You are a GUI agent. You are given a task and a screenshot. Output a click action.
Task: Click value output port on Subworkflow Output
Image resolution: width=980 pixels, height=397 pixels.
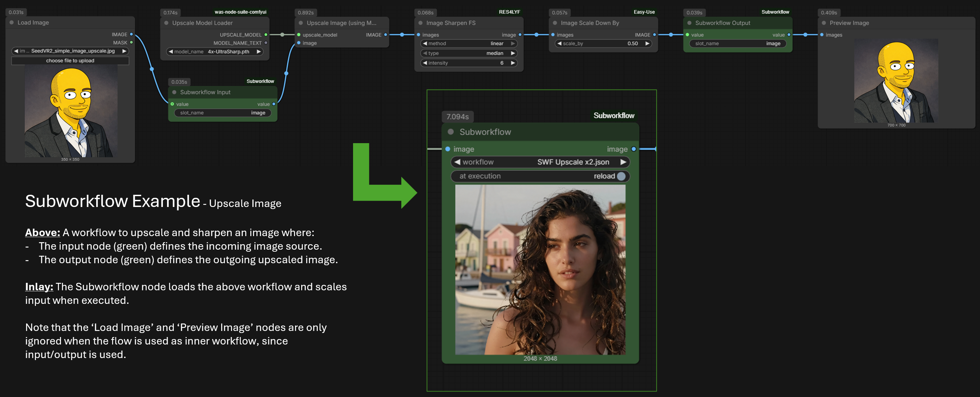coord(789,35)
